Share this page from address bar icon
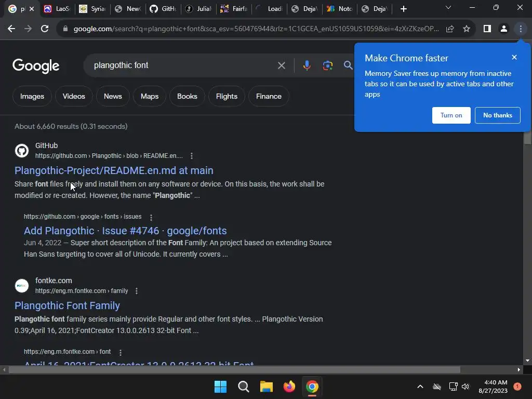The height and width of the screenshot is (399, 532). 450,29
